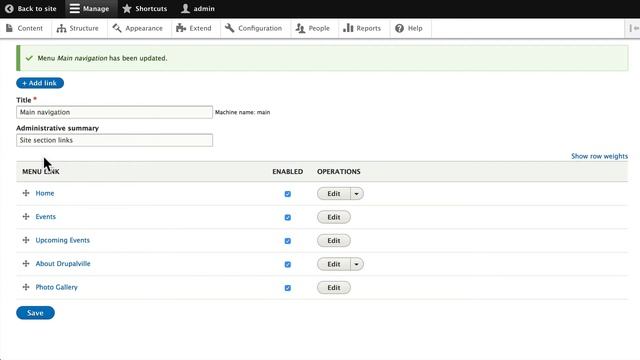Open the Events menu link title
The height and width of the screenshot is (360, 640).
tap(46, 216)
